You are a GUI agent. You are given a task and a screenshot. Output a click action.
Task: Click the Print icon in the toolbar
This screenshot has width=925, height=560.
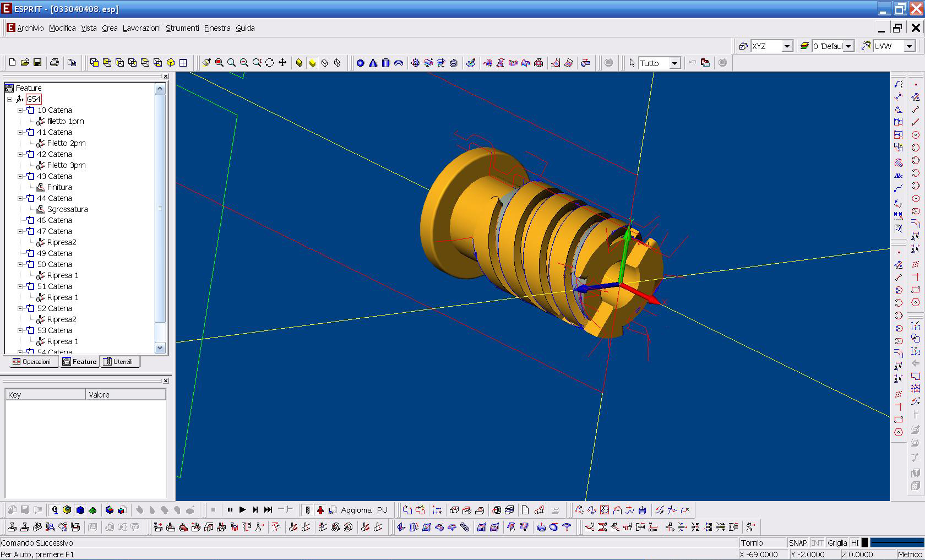point(54,63)
